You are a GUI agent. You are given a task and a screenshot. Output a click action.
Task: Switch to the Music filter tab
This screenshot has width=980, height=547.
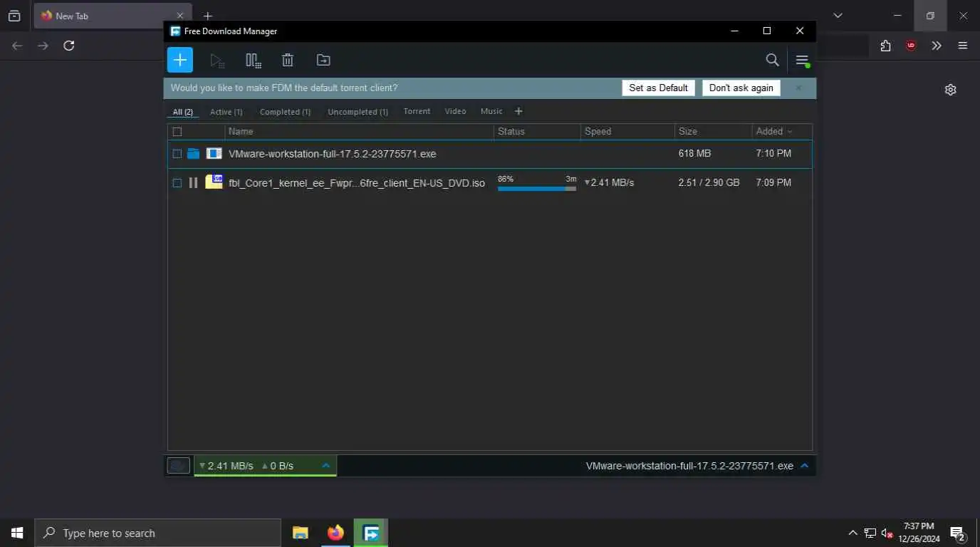click(491, 111)
